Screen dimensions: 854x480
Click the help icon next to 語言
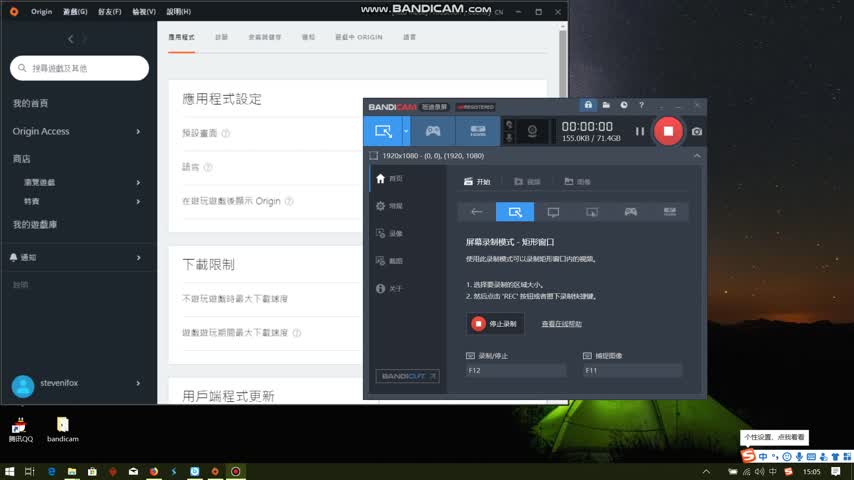tap(208, 167)
